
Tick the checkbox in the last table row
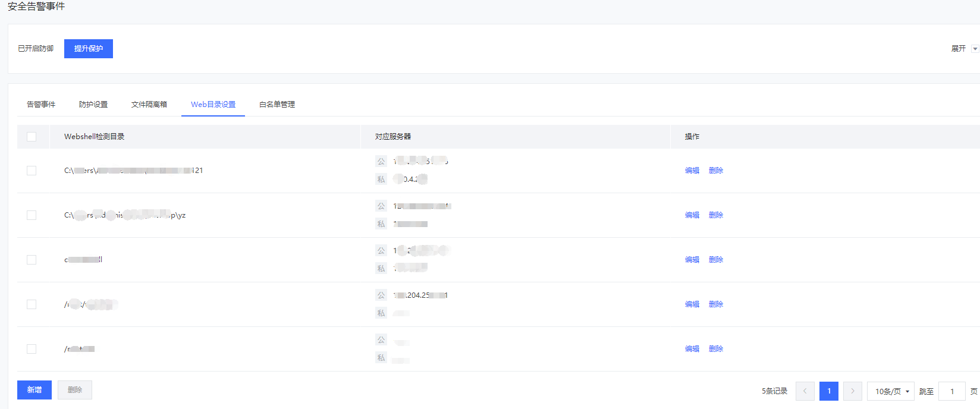32,349
